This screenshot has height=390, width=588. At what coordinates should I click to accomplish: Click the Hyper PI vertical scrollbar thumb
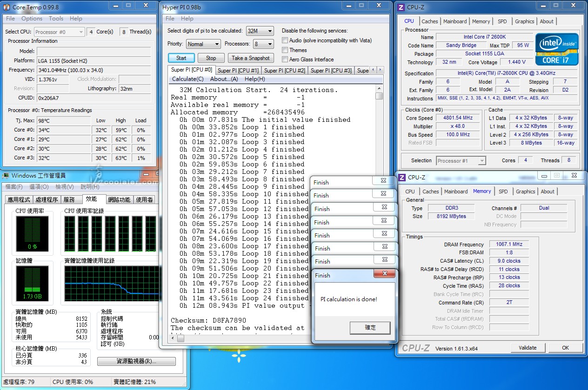pyautogui.click(x=379, y=96)
